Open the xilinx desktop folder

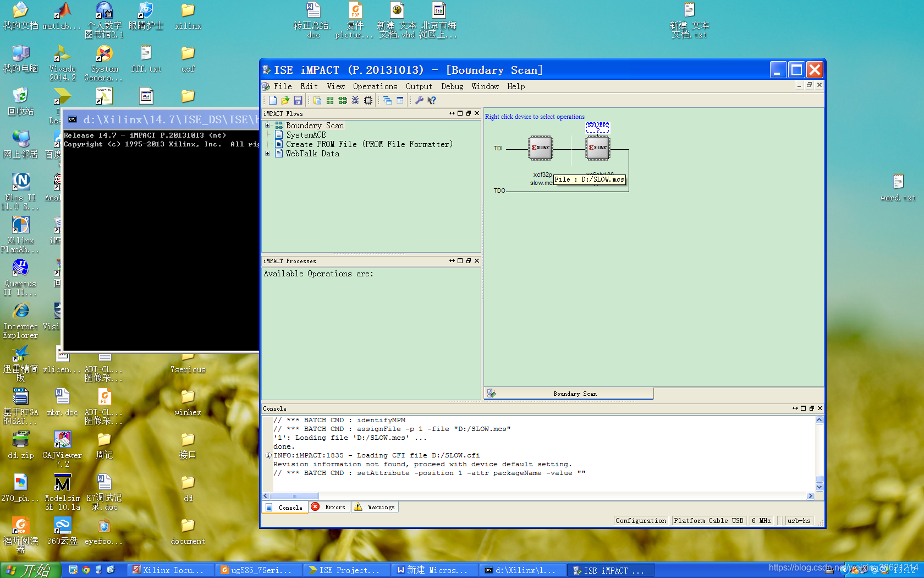point(188,15)
